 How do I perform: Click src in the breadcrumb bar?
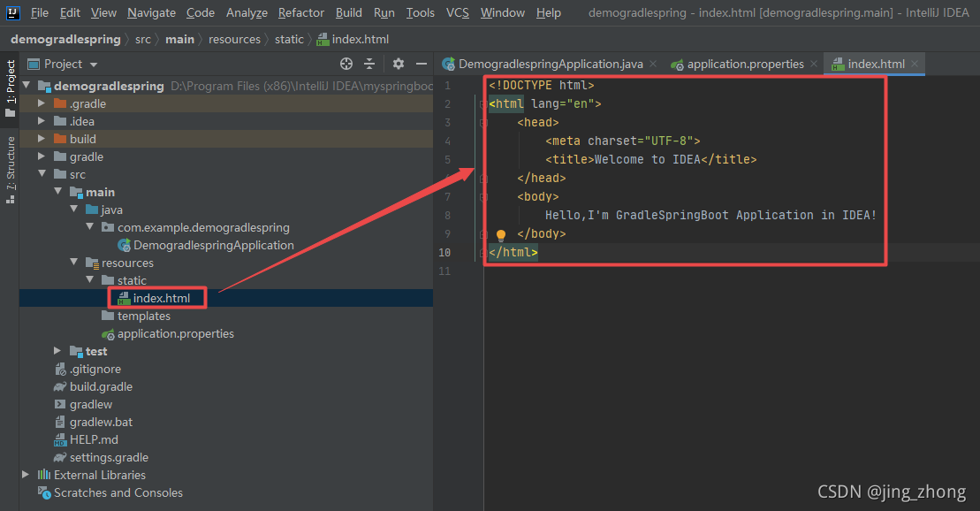coord(143,40)
